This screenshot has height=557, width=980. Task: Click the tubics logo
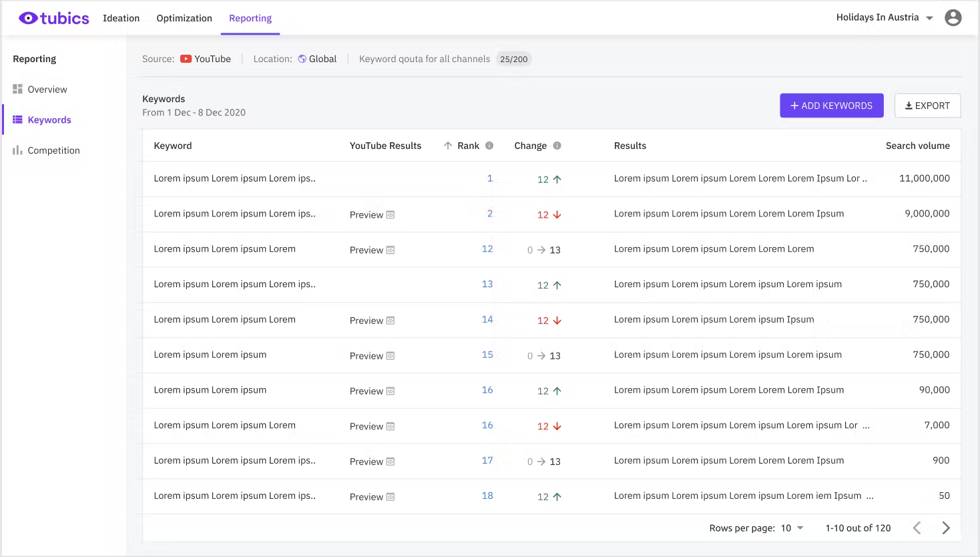pos(53,18)
